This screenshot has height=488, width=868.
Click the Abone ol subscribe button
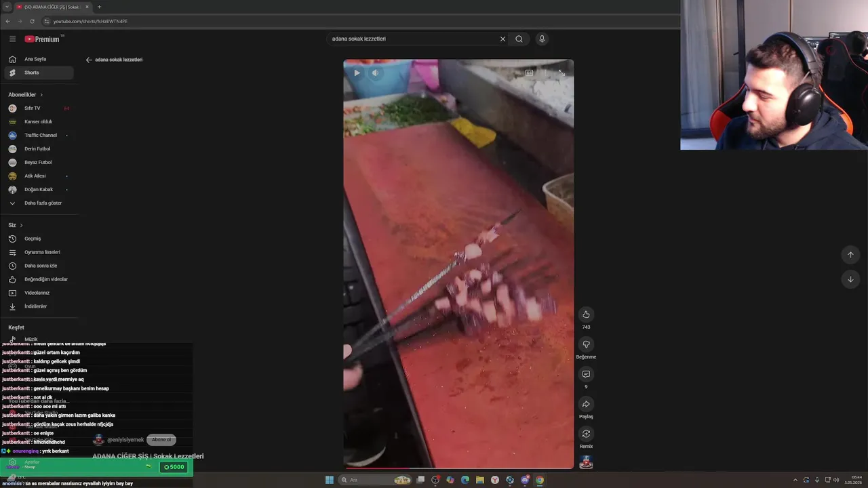161,440
